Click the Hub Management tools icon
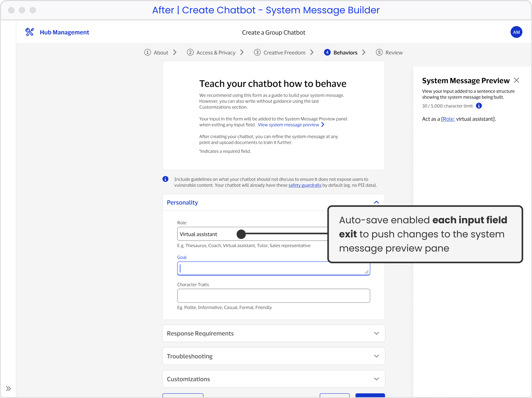The height and width of the screenshot is (398, 532). click(30, 32)
